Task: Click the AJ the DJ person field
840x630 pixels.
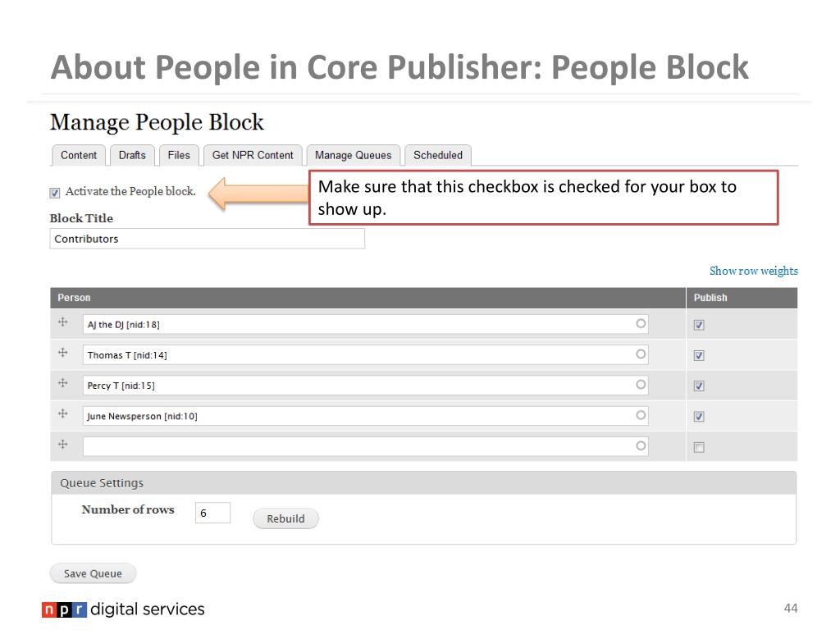Action: 365,324
